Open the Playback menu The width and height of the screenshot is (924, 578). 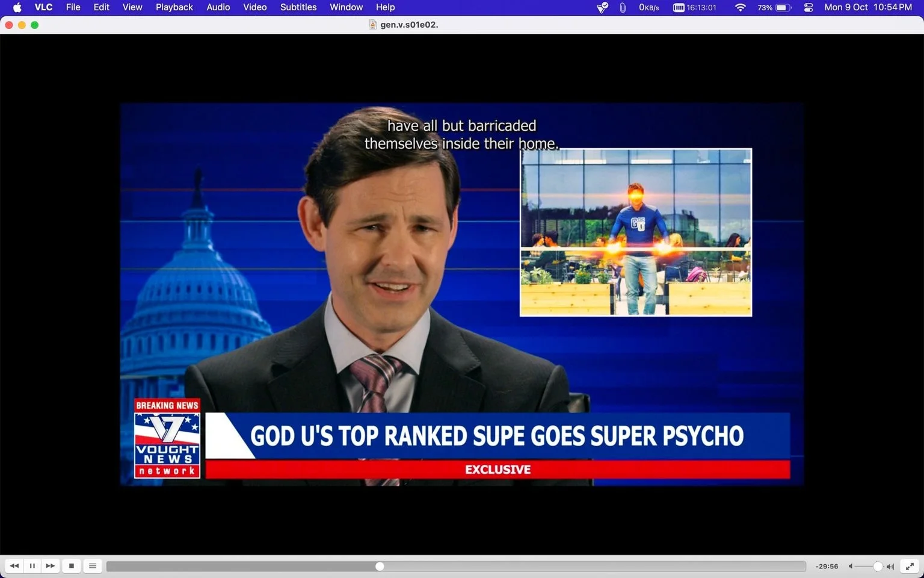(174, 7)
